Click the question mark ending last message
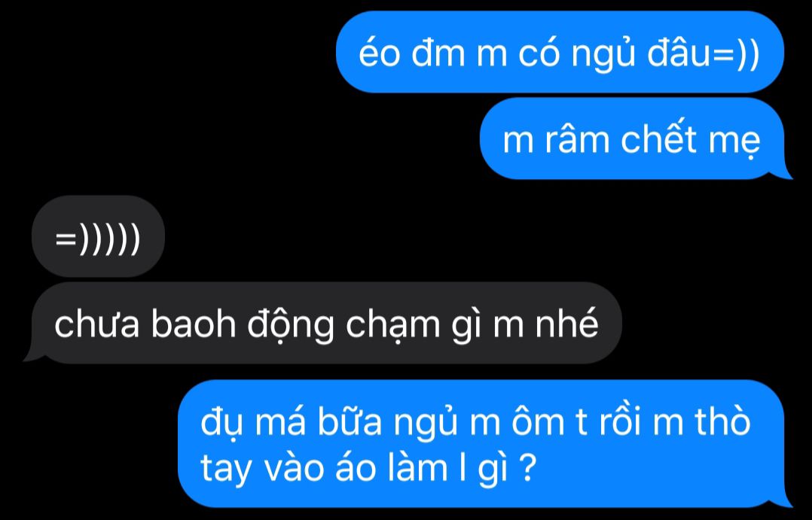This screenshot has width=812, height=520. click(x=527, y=468)
